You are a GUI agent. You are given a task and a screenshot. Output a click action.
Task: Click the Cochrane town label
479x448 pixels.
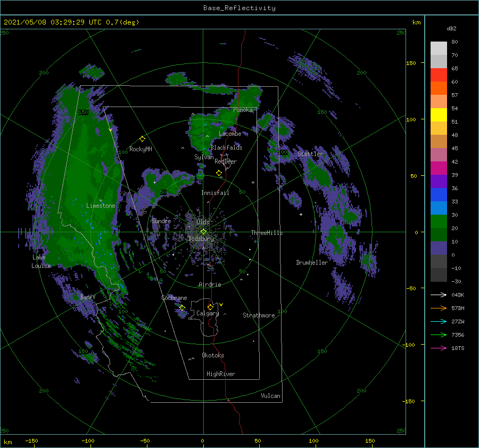click(x=174, y=298)
